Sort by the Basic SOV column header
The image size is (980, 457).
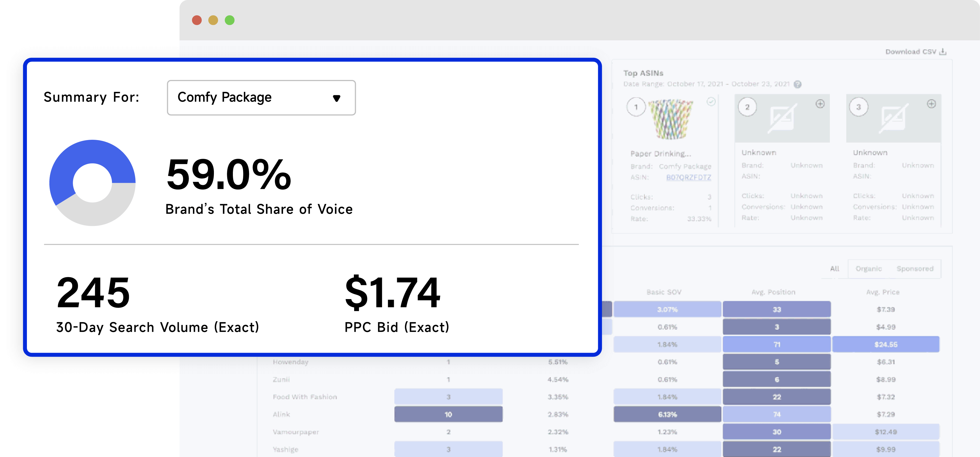coord(664,292)
